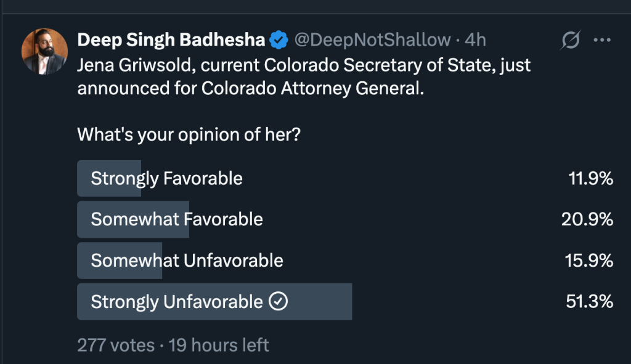
Task: Select the Somewhat Favorable poll option
Action: pos(177,219)
